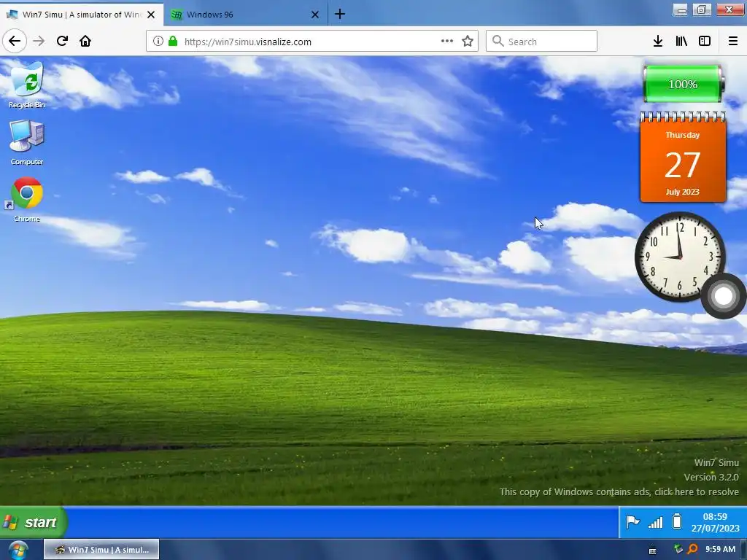
Task: Click the browser forward arrow
Action: coord(39,41)
